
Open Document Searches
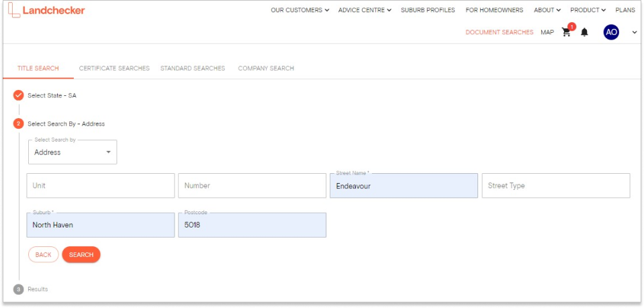point(500,32)
